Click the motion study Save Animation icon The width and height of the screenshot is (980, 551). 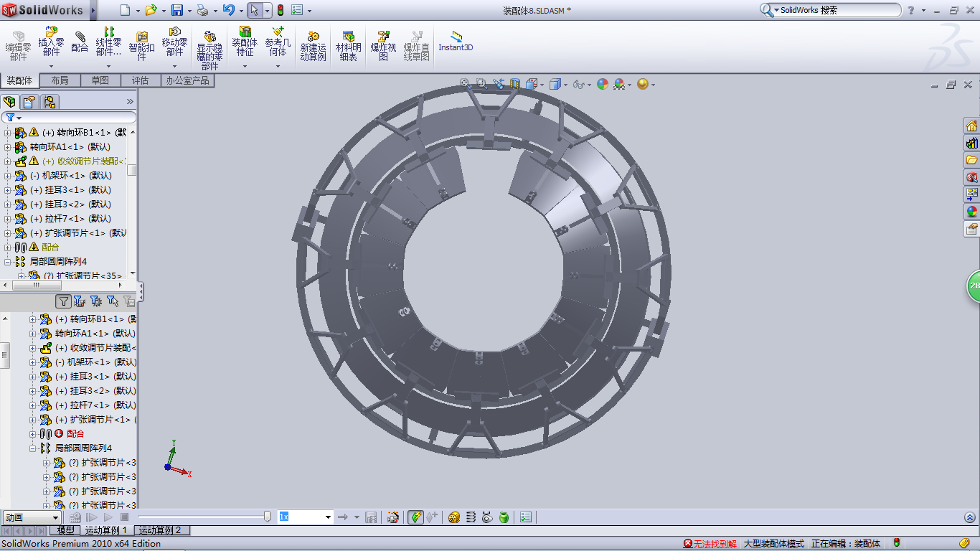coord(371,517)
